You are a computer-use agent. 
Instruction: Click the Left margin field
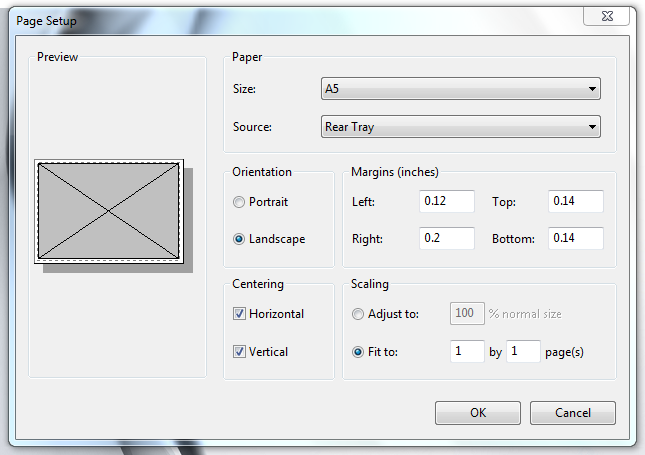point(447,201)
